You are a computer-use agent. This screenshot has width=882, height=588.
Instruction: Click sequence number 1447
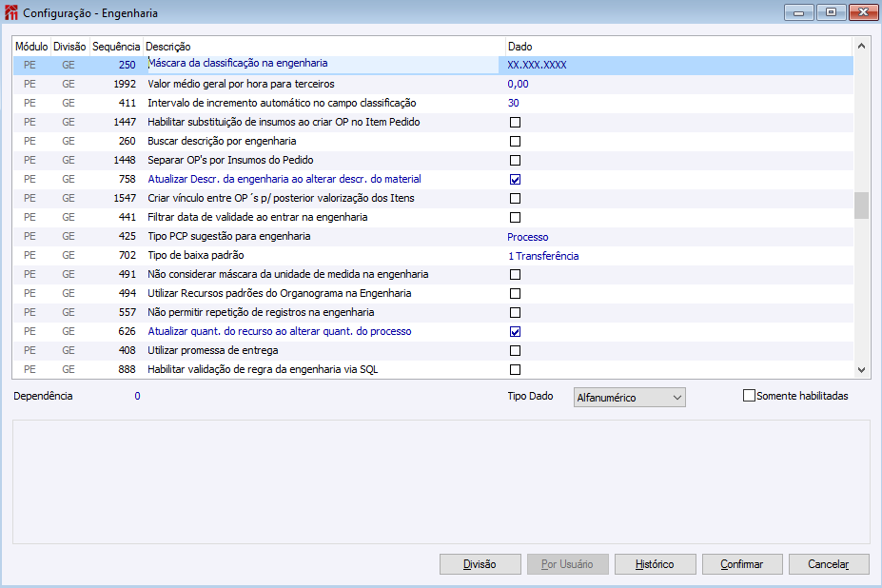[x=125, y=122]
